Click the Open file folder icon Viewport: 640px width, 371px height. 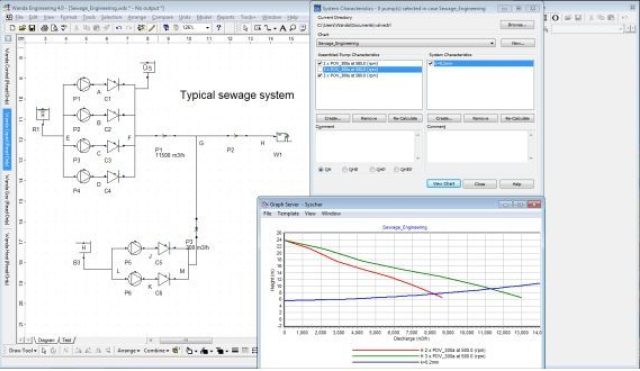coord(22,28)
